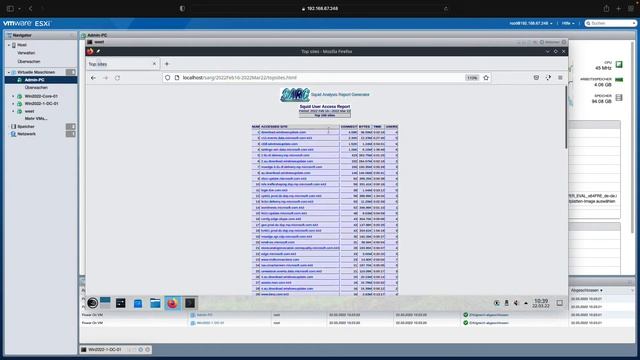640x360 pixels.
Task: Open Admin-PC link in recent tasks
Action: [x=204, y=315]
